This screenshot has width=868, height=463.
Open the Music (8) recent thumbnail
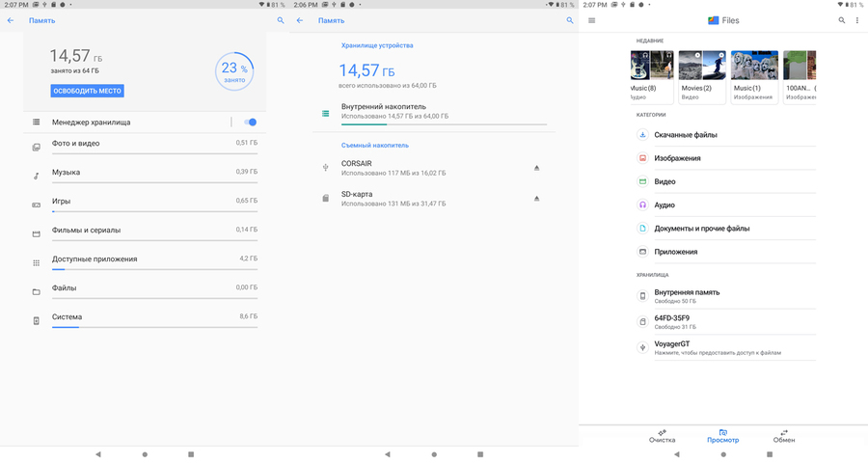(652, 76)
